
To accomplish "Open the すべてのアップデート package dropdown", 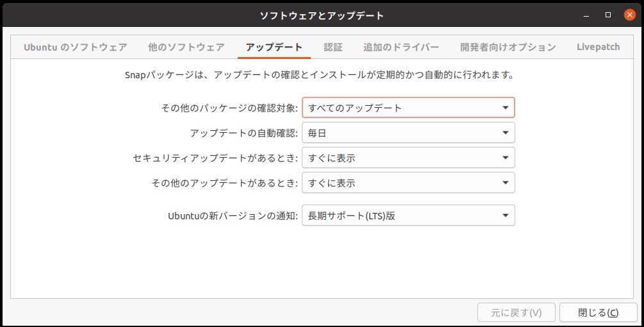I will 408,108.
